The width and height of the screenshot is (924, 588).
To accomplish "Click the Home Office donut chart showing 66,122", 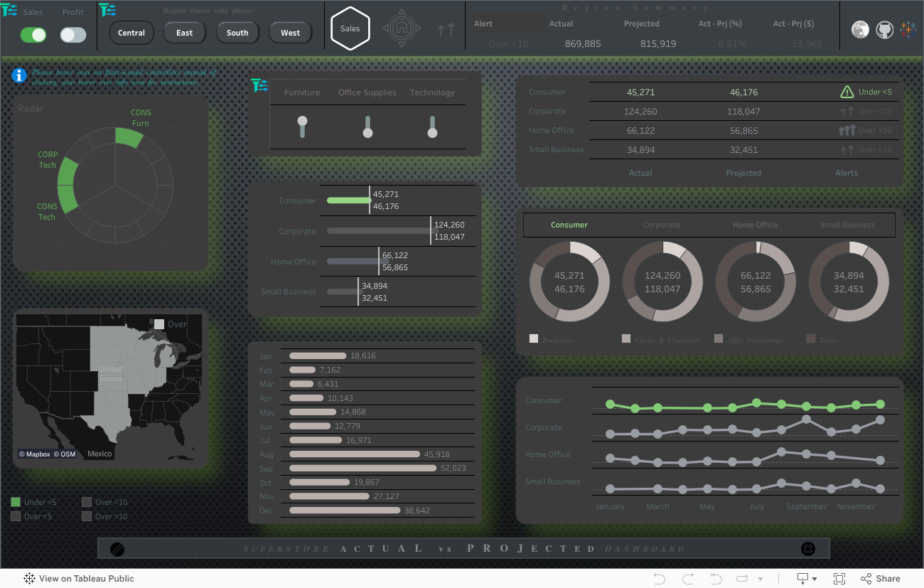I will (x=756, y=282).
